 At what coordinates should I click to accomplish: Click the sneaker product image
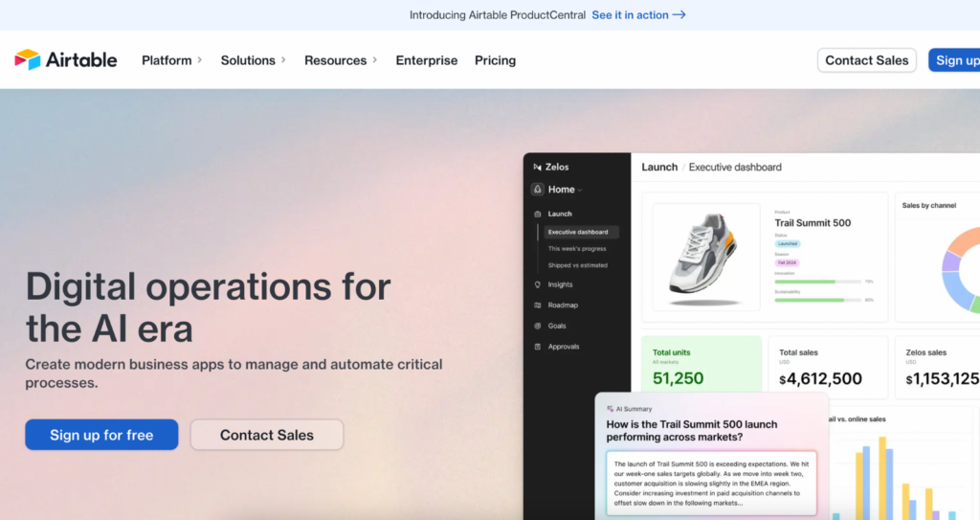pyautogui.click(x=706, y=258)
